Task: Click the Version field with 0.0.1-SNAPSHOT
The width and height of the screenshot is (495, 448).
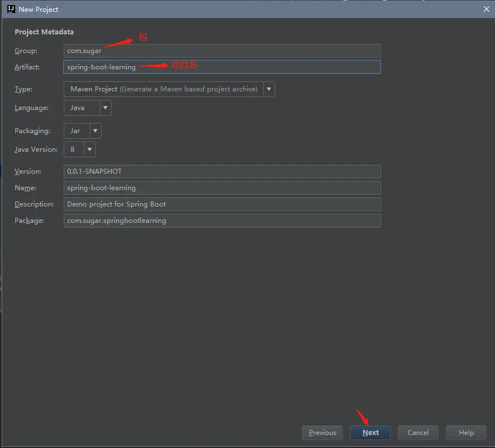Action: tap(222, 171)
